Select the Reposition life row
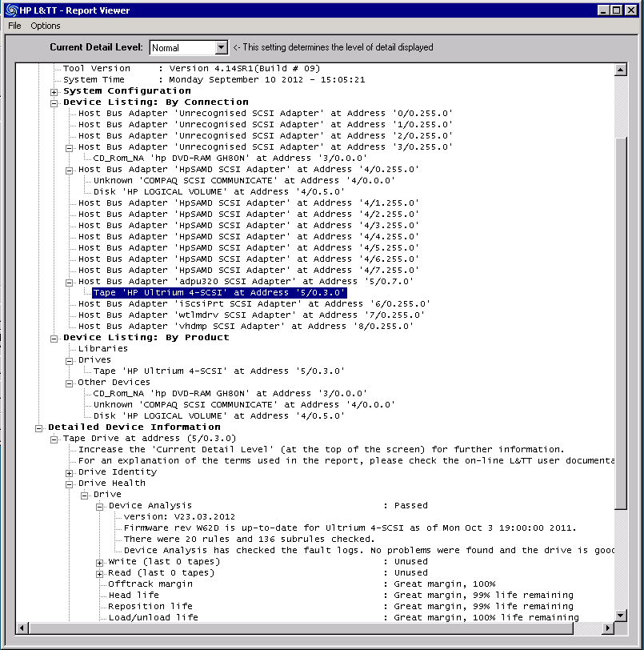Image resolution: width=644 pixels, height=650 pixels. click(x=341, y=607)
